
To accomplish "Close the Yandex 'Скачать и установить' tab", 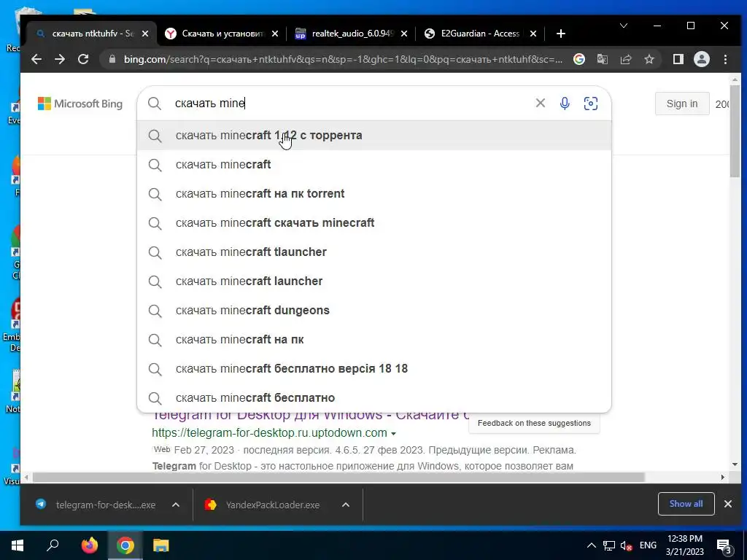I will coord(275,34).
